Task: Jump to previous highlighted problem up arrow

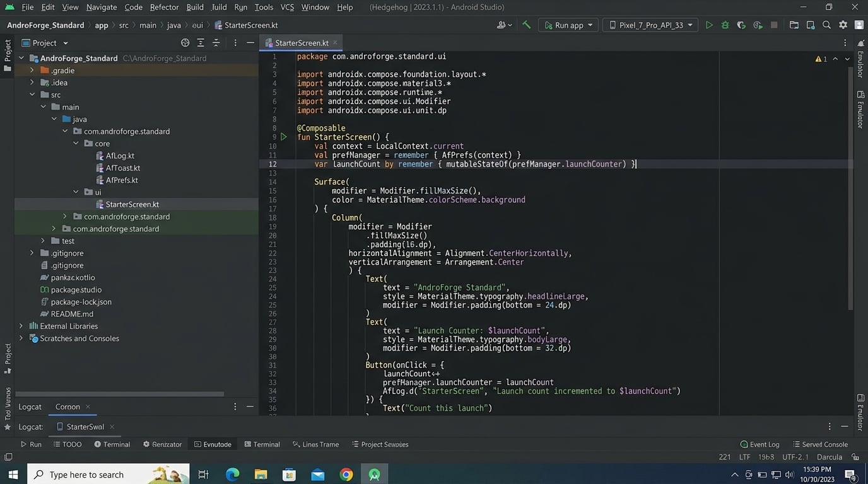Action: click(835, 59)
